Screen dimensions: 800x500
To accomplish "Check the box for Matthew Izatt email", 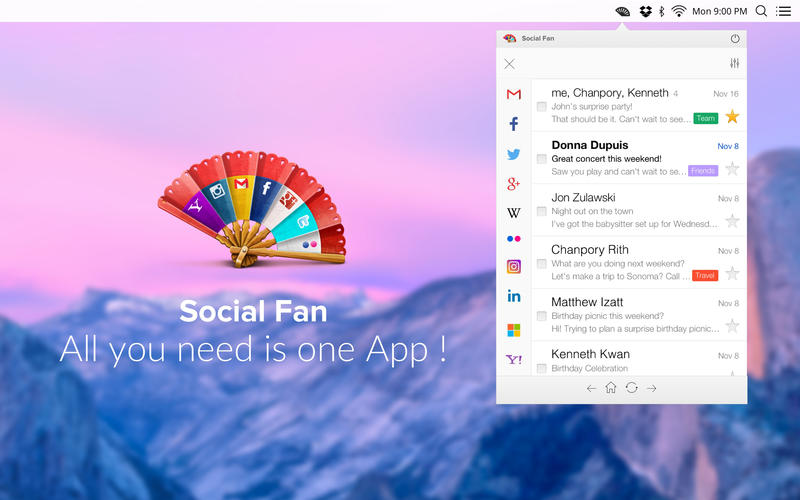I will point(541,316).
